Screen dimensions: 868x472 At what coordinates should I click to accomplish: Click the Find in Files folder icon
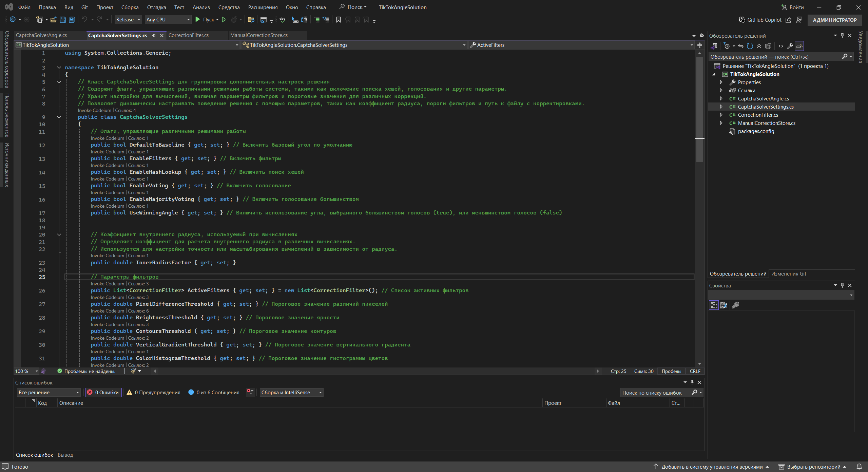point(251,20)
